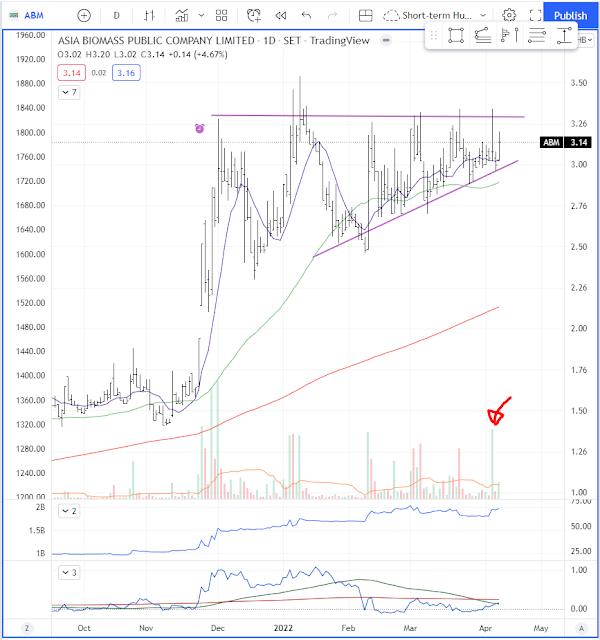Image resolution: width=600 pixels, height=640 pixels.
Task: Select the horizontal ray lines tool
Action: click(x=537, y=36)
